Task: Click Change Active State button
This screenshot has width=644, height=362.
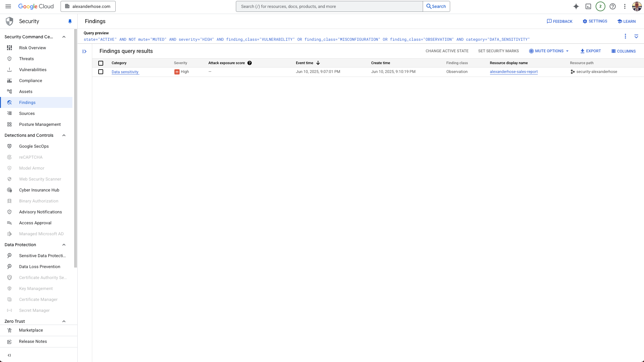Action: (447, 51)
